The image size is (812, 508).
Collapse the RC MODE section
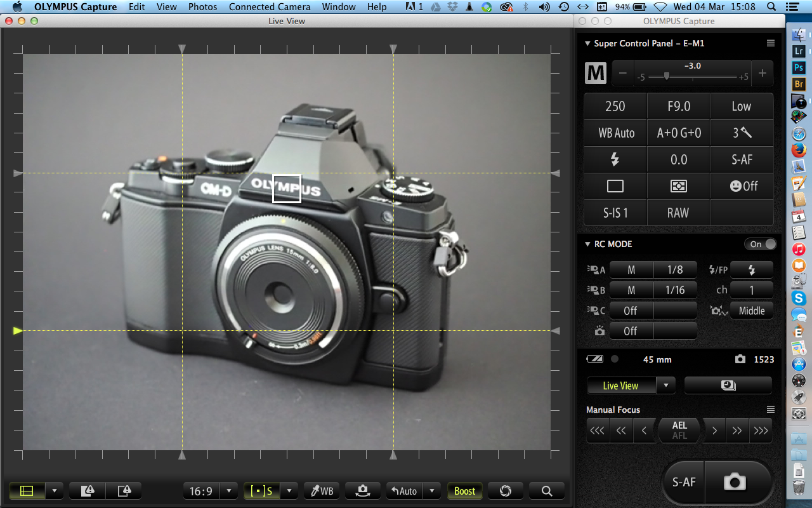[x=587, y=244]
